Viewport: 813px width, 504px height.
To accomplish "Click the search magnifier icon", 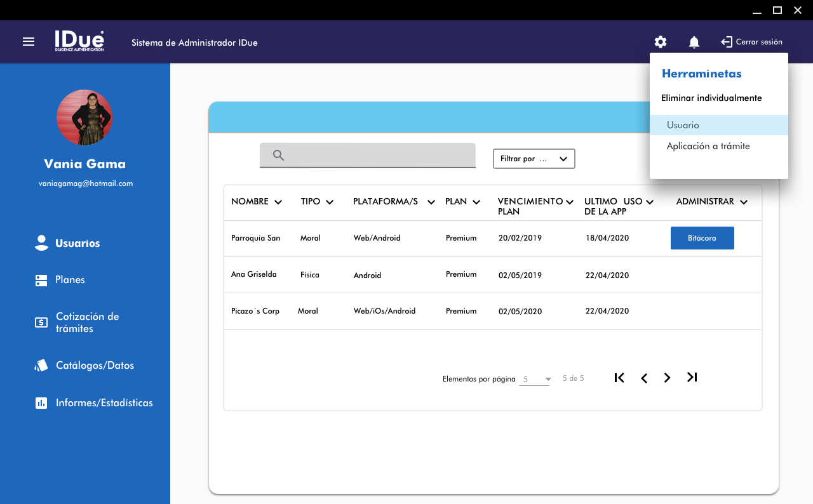I will [x=278, y=156].
